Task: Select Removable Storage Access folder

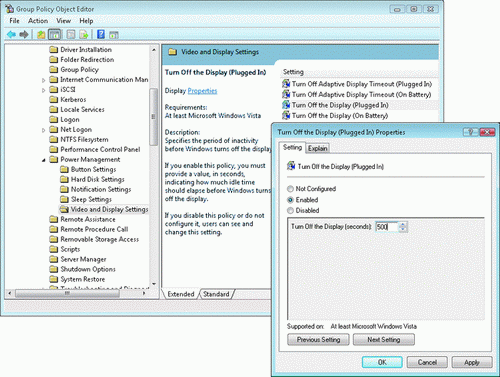Action: [94, 240]
